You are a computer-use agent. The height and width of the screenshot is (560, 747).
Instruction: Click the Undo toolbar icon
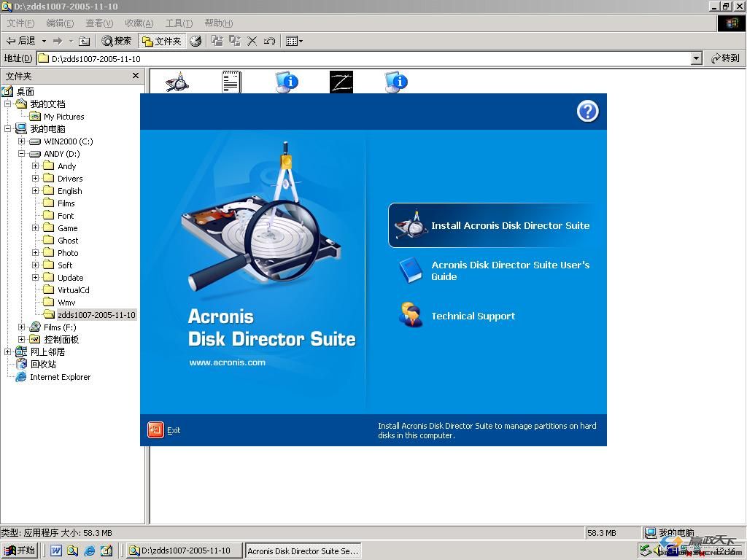pos(269,41)
